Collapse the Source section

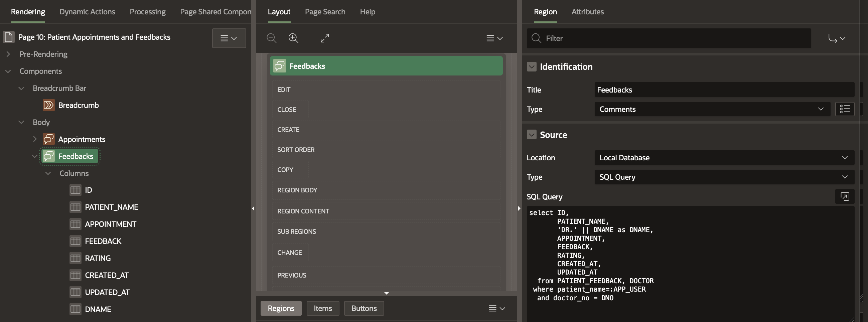(x=532, y=135)
